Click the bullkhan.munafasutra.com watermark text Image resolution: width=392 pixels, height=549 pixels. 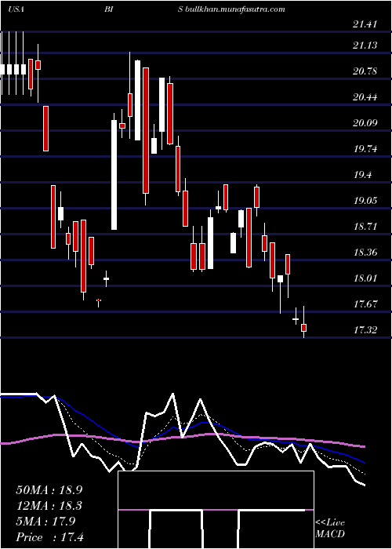point(234,9)
